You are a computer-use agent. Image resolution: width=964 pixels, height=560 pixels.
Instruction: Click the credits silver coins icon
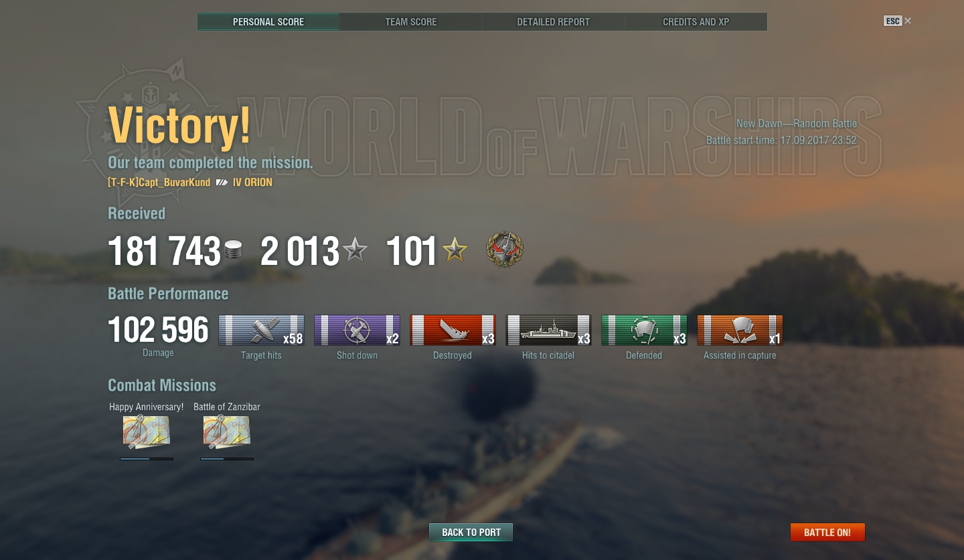click(x=234, y=251)
